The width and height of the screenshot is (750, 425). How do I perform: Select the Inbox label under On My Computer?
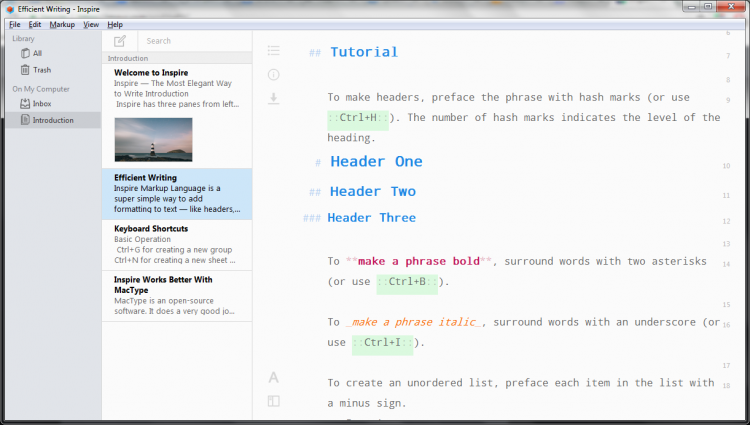coord(42,103)
